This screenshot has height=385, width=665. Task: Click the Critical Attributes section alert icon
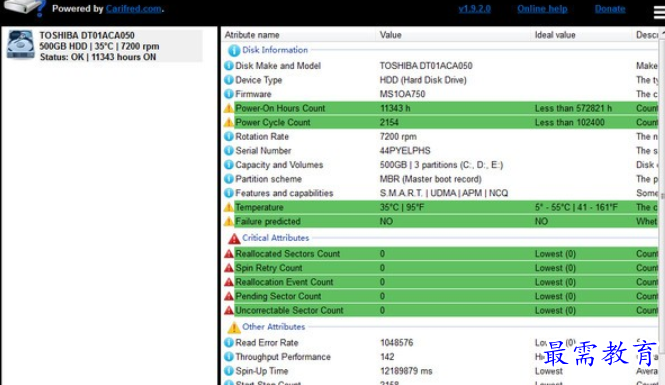(x=234, y=238)
